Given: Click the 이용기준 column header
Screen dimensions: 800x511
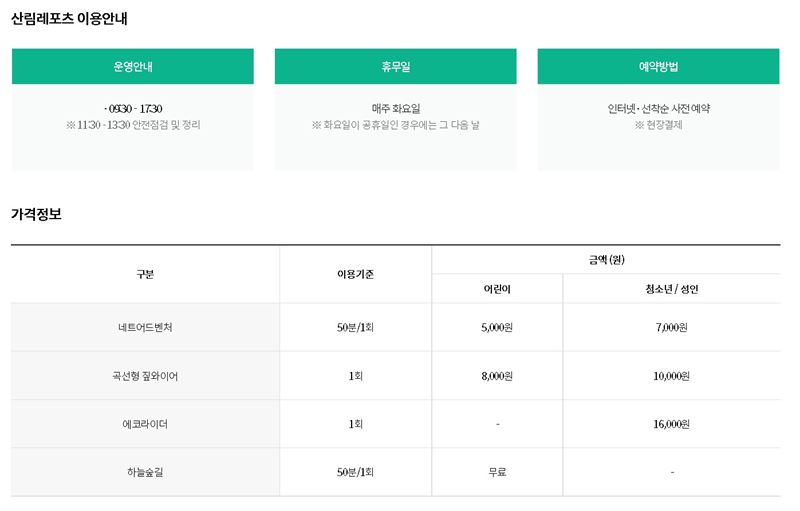Looking at the screenshot, I should coord(355,274).
